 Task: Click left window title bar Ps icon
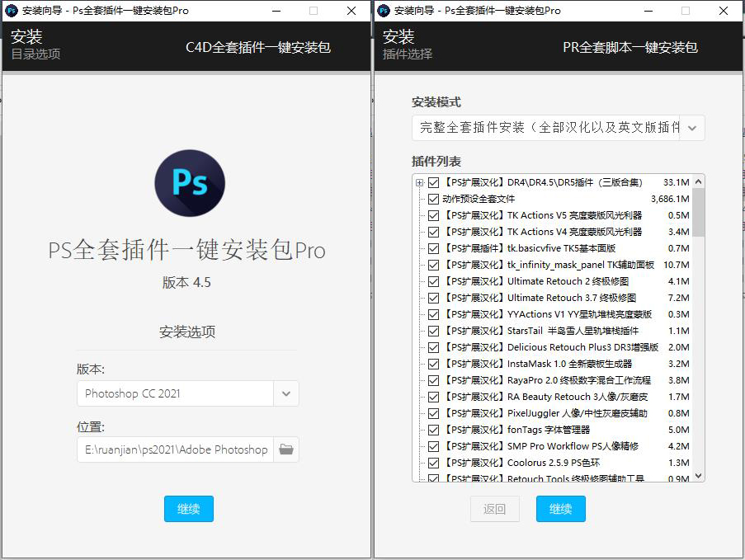[x=12, y=11]
